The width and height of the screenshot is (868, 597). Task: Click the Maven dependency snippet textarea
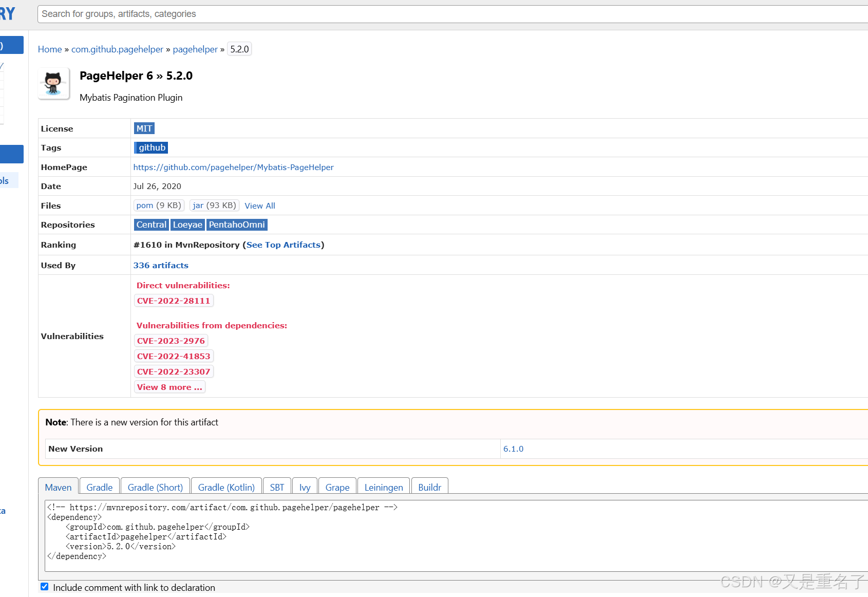tap(456, 536)
